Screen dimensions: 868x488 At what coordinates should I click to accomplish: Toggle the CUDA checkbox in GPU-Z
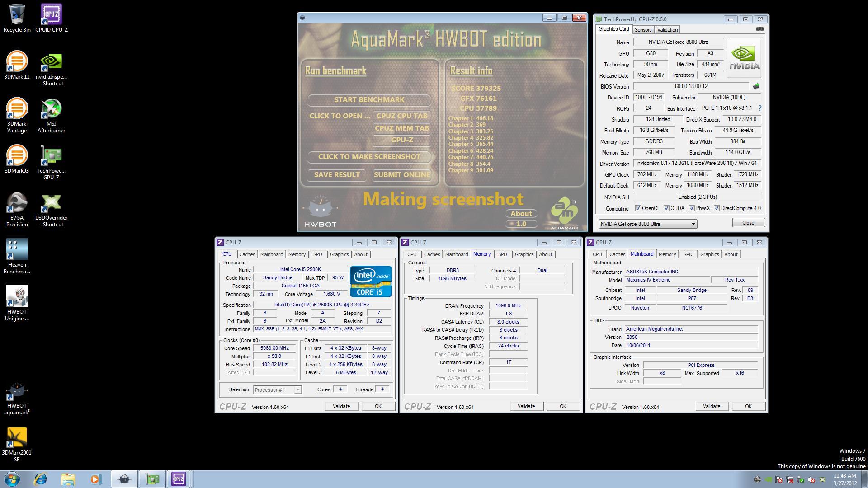[x=666, y=208]
